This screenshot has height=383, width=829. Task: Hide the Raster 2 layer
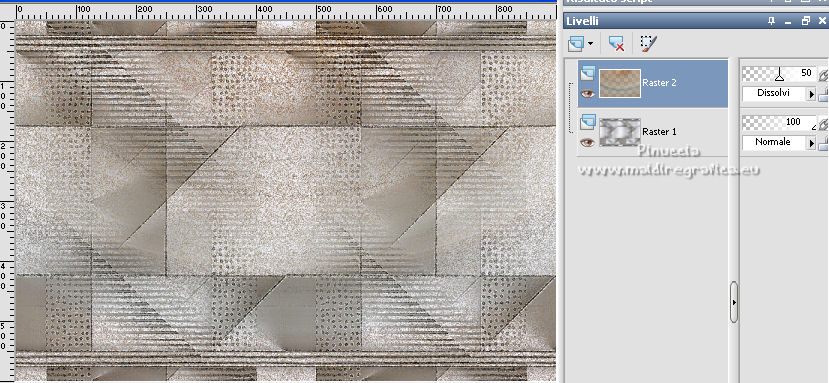pyautogui.click(x=587, y=94)
